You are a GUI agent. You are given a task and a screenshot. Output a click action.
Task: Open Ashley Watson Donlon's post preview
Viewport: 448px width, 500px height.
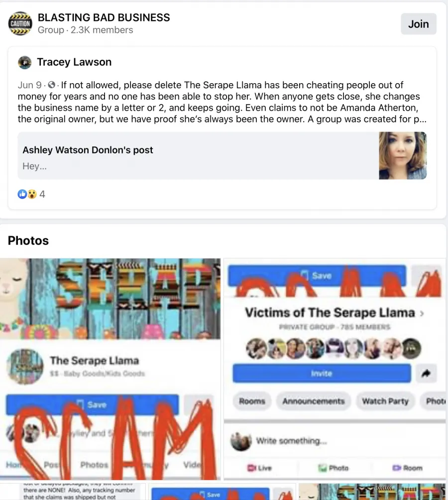tap(222, 155)
